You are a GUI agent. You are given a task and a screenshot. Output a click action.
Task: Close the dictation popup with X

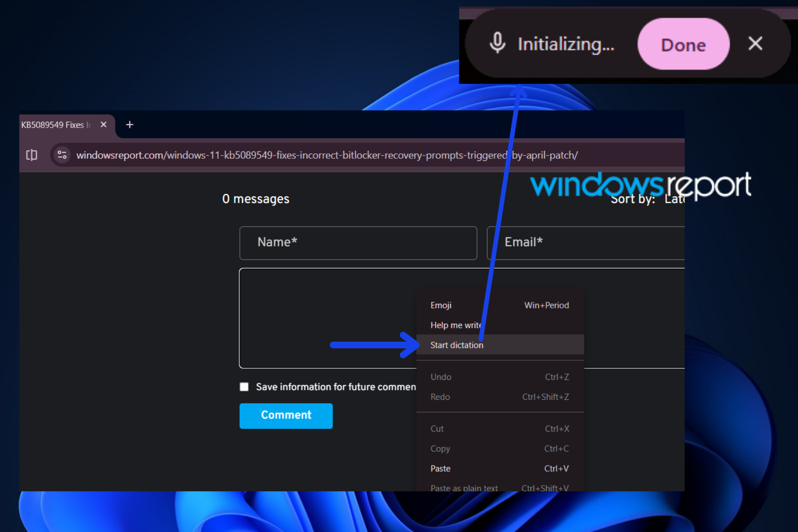(x=755, y=43)
